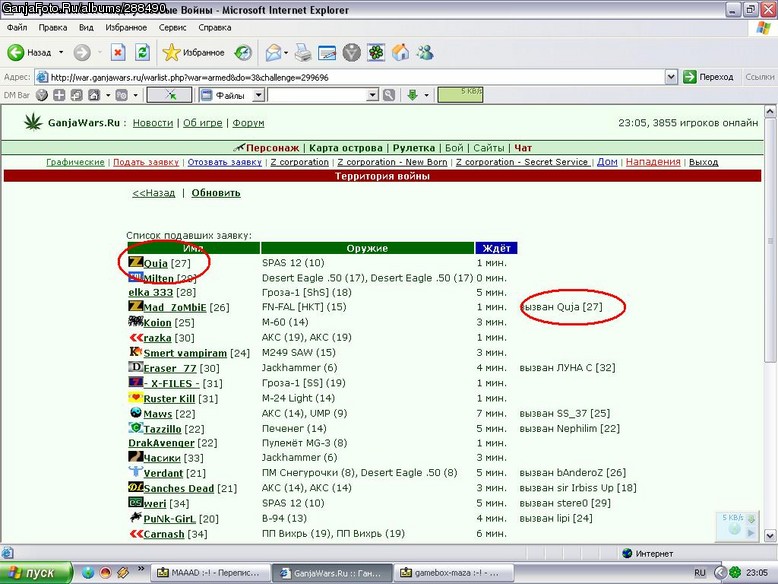The height and width of the screenshot is (584, 778).
Task: Open player Quja profile link
Action: 155,263
